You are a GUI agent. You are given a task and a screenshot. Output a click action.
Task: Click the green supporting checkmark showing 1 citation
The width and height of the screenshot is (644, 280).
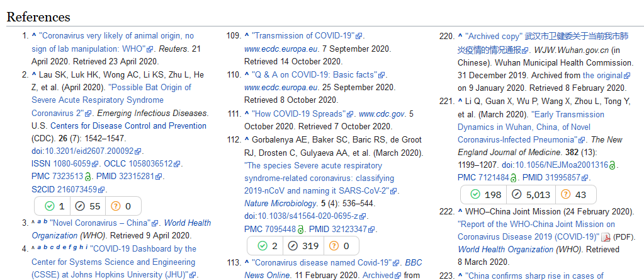(x=50, y=206)
